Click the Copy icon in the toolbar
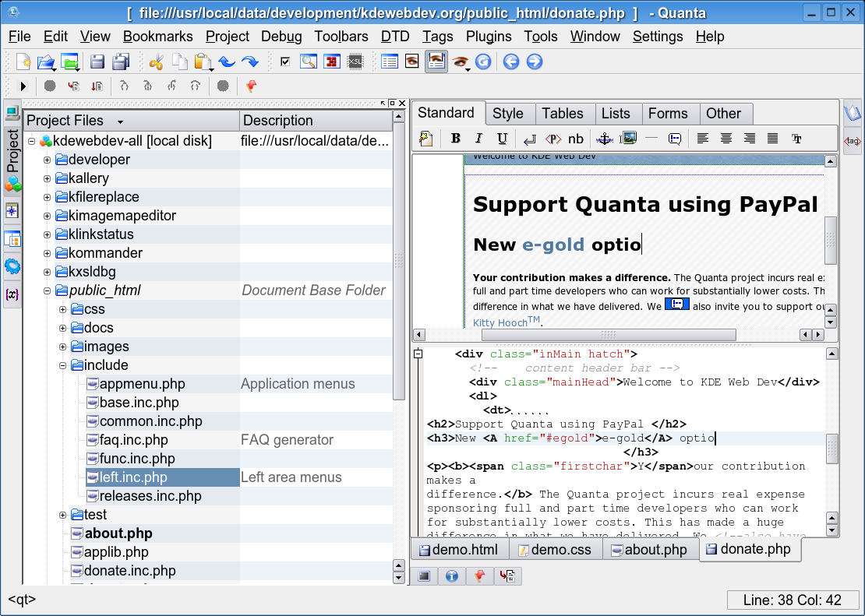This screenshot has width=865, height=616. click(x=180, y=62)
